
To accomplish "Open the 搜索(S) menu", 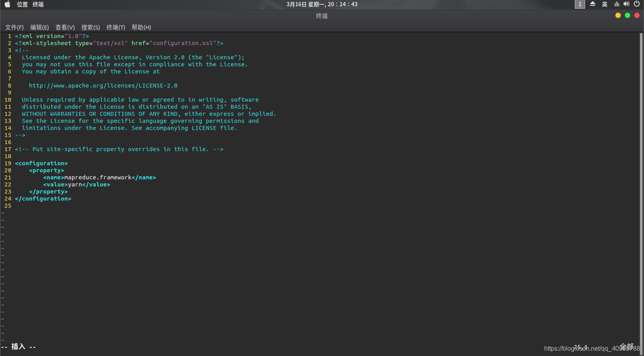I will pyautogui.click(x=91, y=27).
